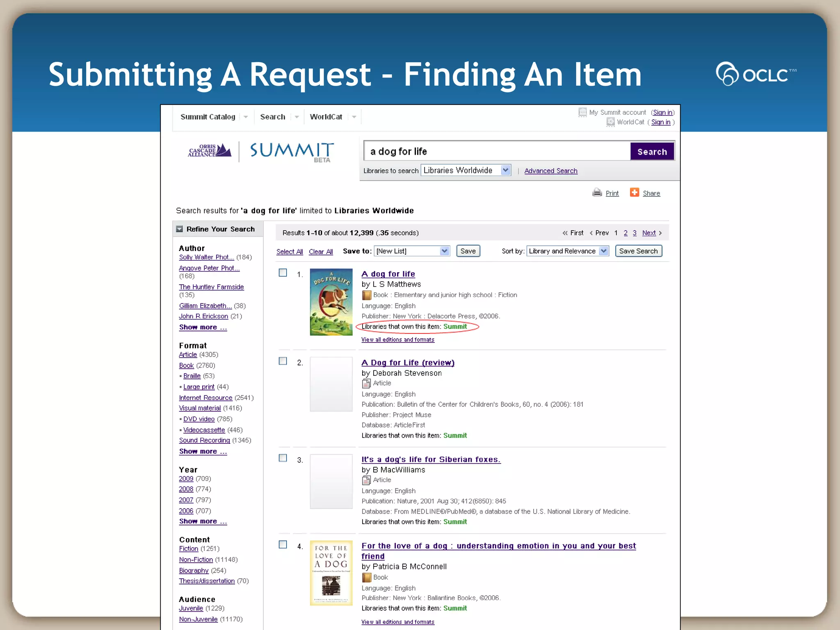Go to results page 3
Viewport: 840px width, 630px height.
pos(635,233)
